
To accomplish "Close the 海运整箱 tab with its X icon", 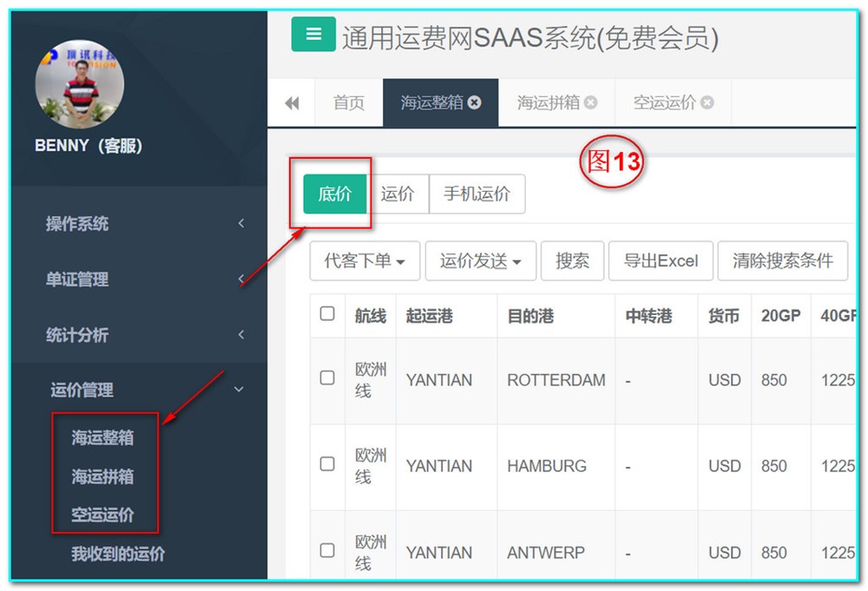I will click(x=474, y=102).
